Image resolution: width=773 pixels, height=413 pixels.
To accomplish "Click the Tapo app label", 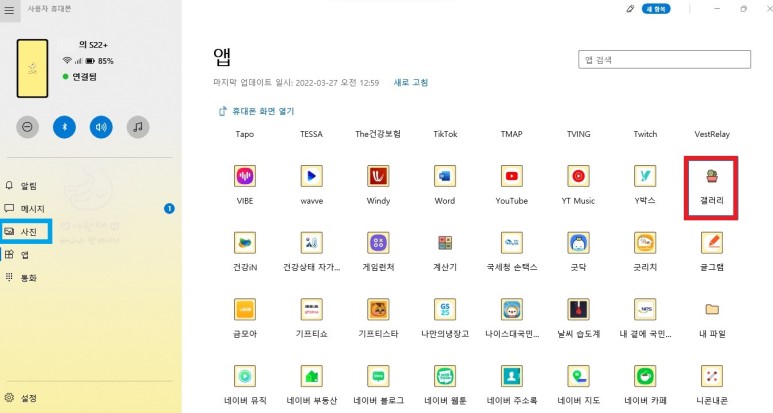I will 245,134.
